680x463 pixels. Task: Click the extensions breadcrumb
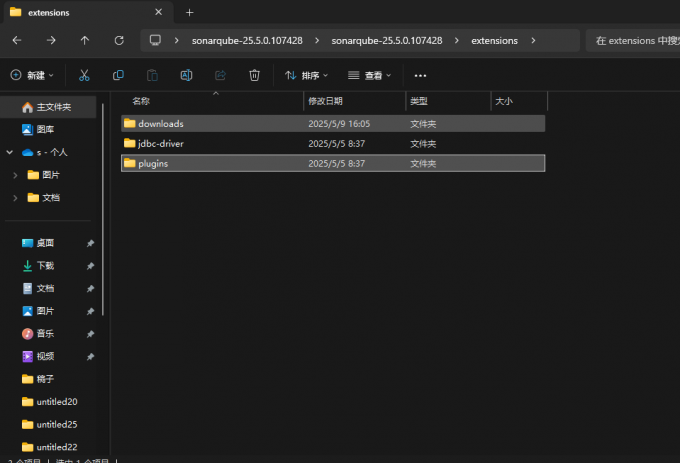494,40
